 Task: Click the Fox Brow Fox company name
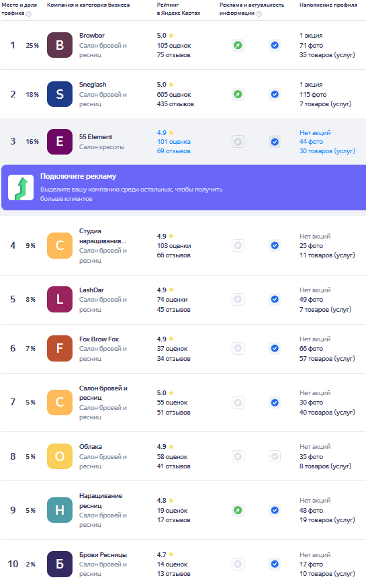point(99,339)
